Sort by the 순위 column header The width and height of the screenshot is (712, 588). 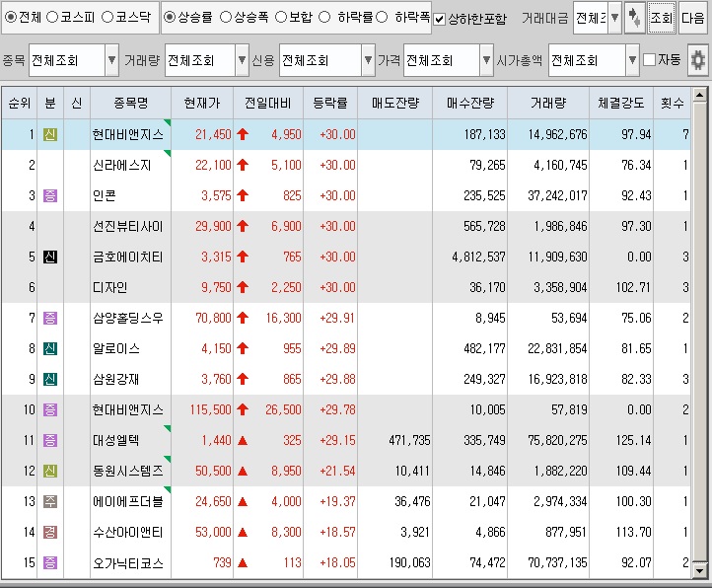click(19, 103)
